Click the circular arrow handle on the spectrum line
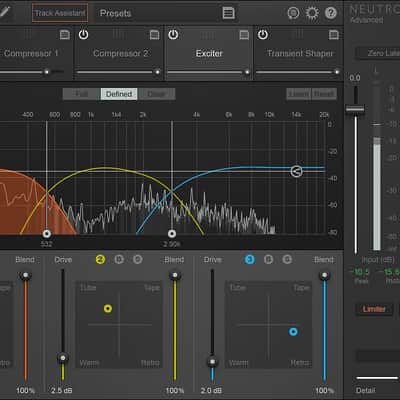Viewport: 400px width, 400px height. [x=296, y=171]
